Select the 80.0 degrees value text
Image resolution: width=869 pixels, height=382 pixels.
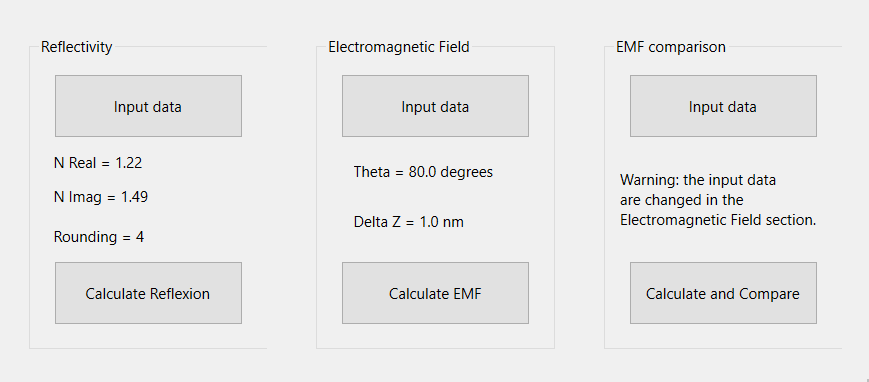coord(451,172)
